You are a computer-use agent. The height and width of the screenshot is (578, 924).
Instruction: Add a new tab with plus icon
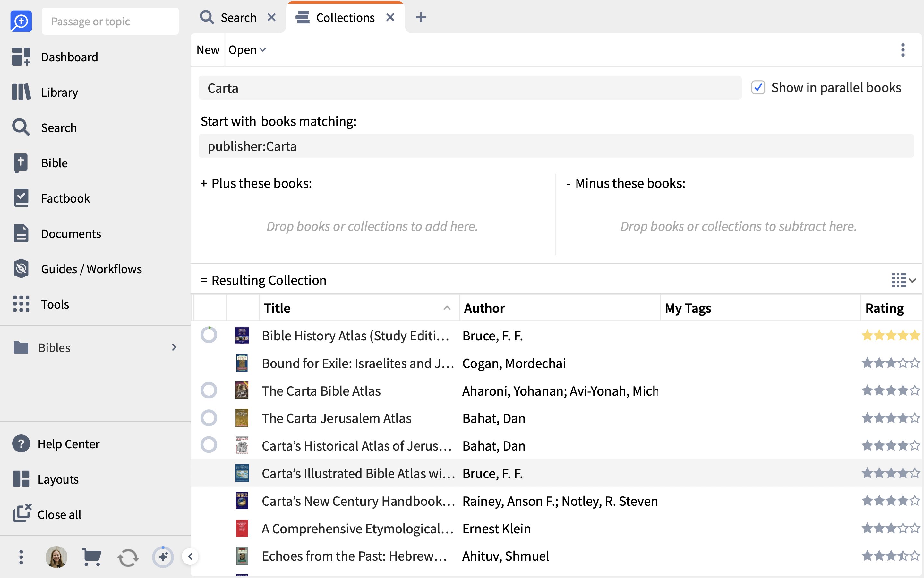point(421,18)
